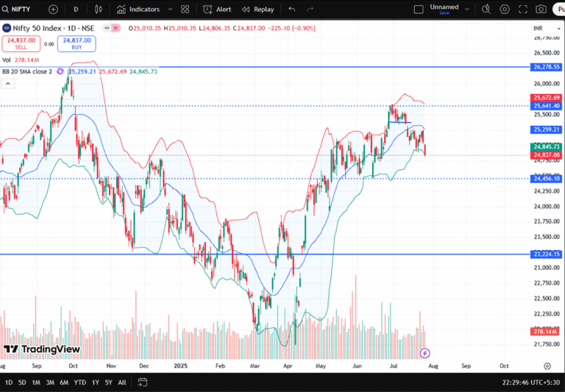Click the 25,672.69 upper band price label
565x392 pixels.
tap(547, 98)
